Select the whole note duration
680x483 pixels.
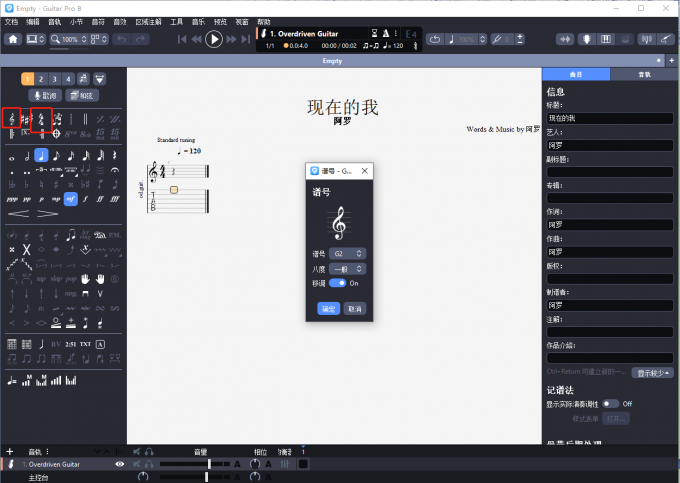tap(12, 157)
